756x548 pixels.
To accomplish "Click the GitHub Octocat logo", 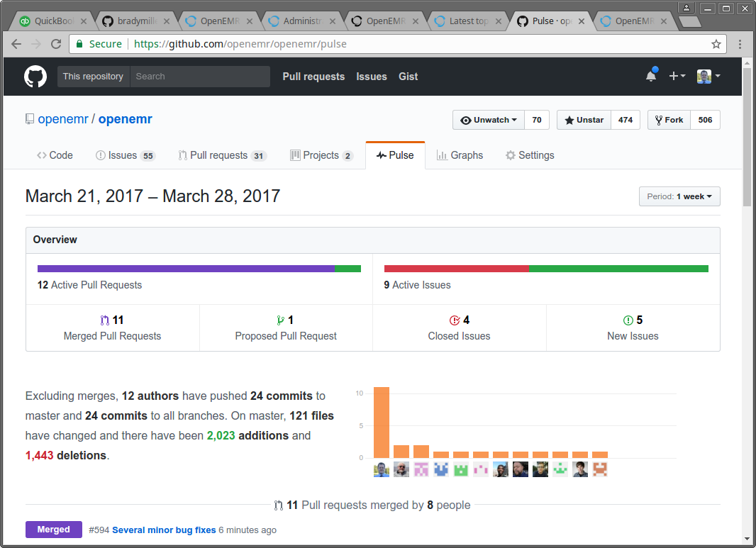I will [x=35, y=76].
